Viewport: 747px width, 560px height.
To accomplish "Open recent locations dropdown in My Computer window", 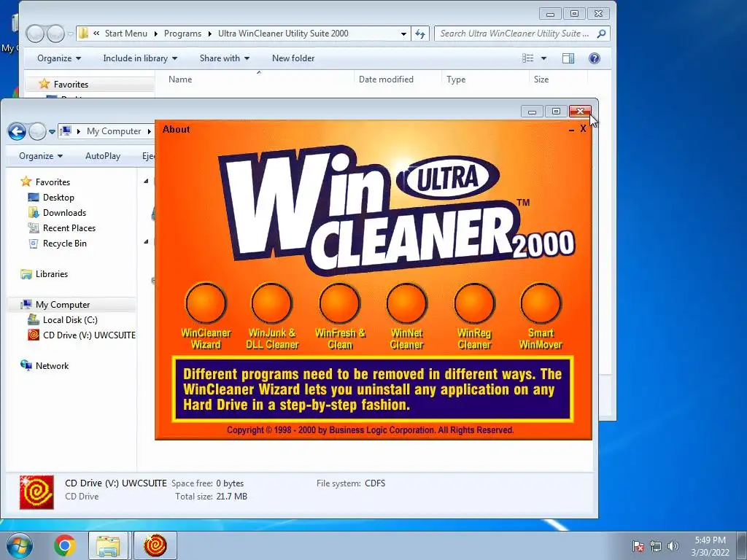I will [52, 131].
